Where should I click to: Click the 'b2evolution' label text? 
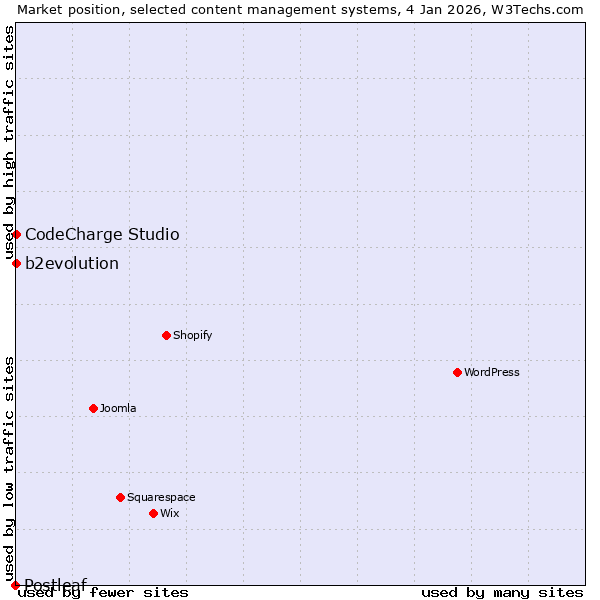tap(72, 264)
